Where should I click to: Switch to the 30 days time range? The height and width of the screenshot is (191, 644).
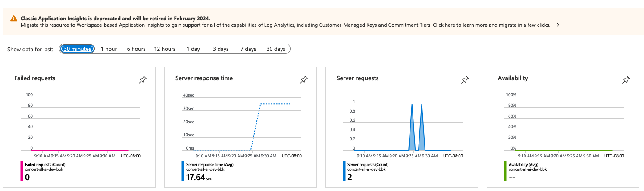click(276, 49)
